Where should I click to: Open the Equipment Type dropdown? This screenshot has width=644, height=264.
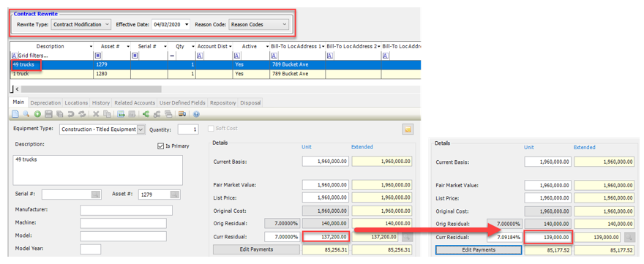(141, 129)
